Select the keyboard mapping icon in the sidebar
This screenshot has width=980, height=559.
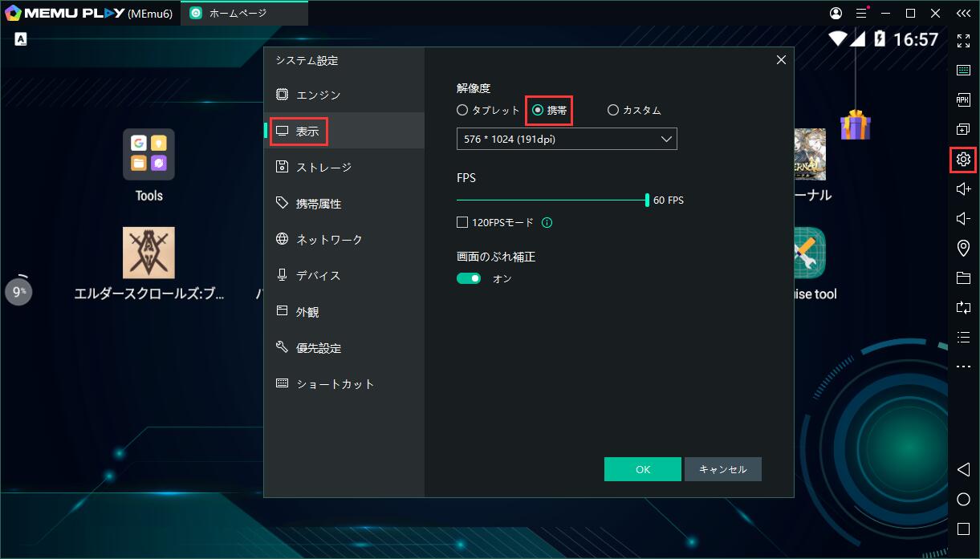point(963,70)
